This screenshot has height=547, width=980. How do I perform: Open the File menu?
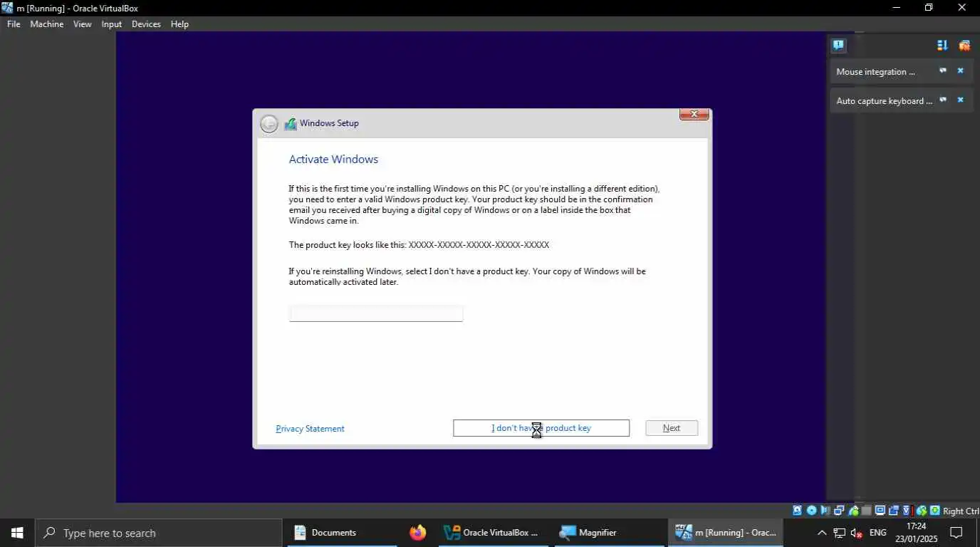click(14, 24)
